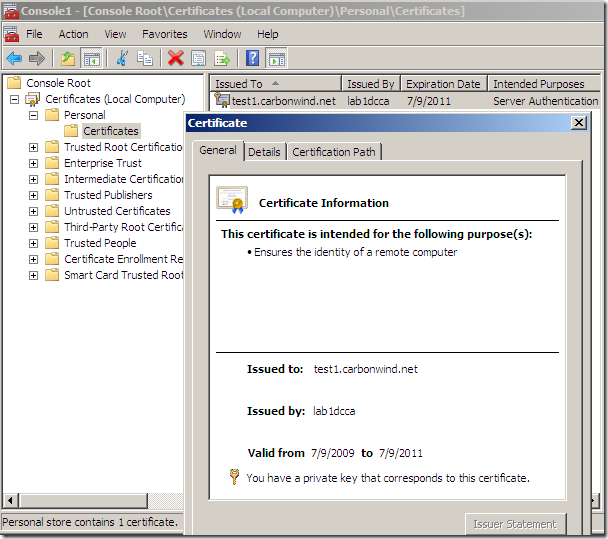Click the Console Root folder icon
Image resolution: width=608 pixels, height=539 pixels.
(14, 83)
